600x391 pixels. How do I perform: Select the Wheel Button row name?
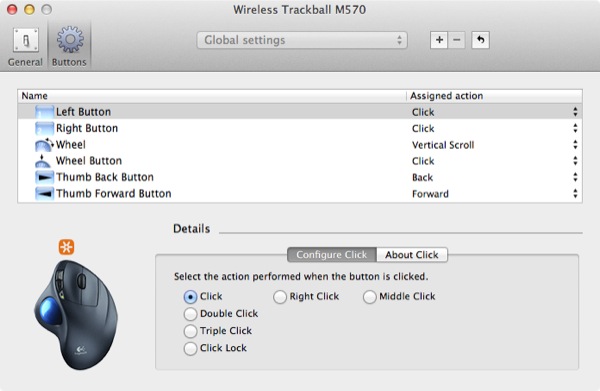[x=89, y=161]
